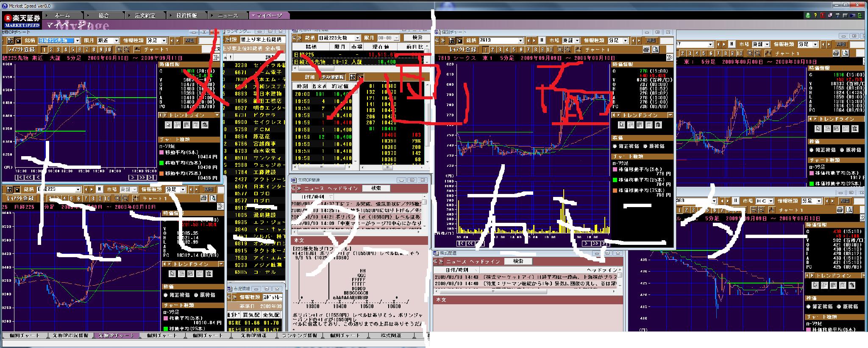Open 情報種類 dropdown in 先物OPチャート window
Viewport: 868px width, 348px height.
coord(165,41)
